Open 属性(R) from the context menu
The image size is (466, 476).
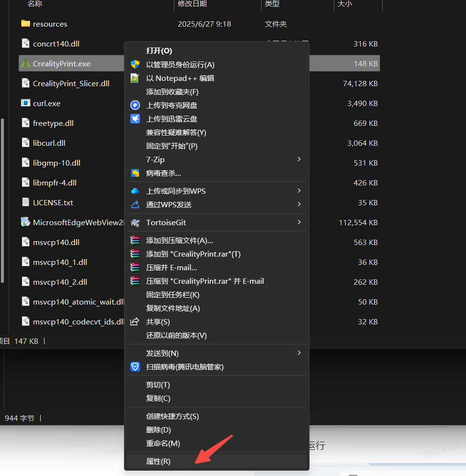coord(217,461)
